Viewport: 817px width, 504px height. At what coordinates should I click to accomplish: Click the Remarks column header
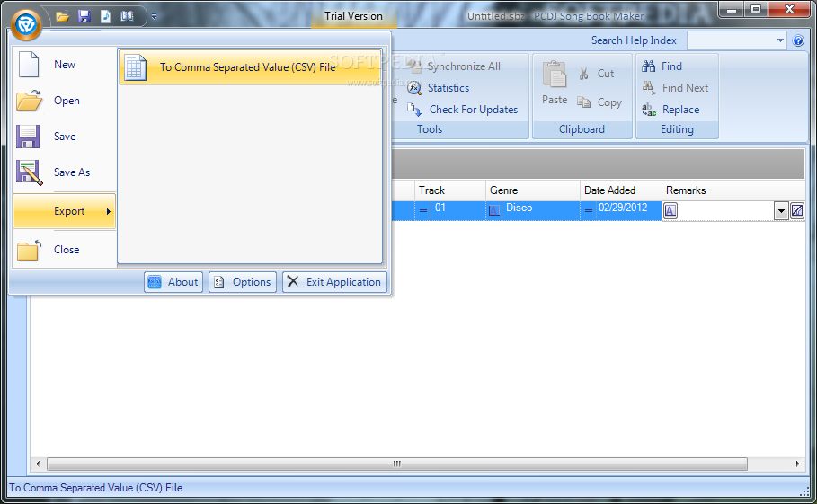[x=733, y=190]
